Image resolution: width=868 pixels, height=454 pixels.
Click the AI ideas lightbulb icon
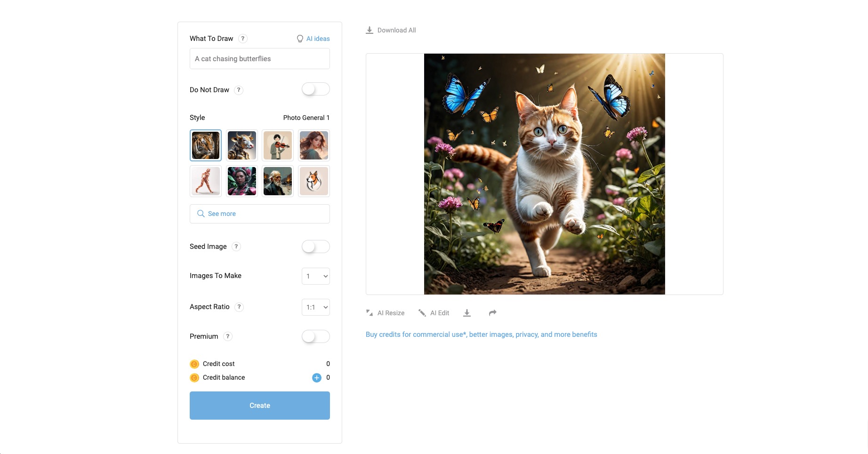click(300, 39)
